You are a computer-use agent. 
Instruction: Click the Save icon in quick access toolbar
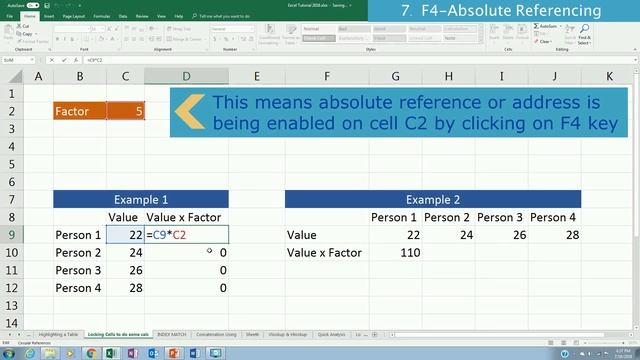pos(47,6)
